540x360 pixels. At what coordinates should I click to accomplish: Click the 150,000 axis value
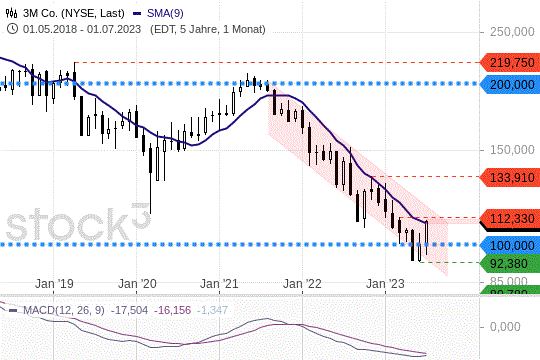[512, 150]
